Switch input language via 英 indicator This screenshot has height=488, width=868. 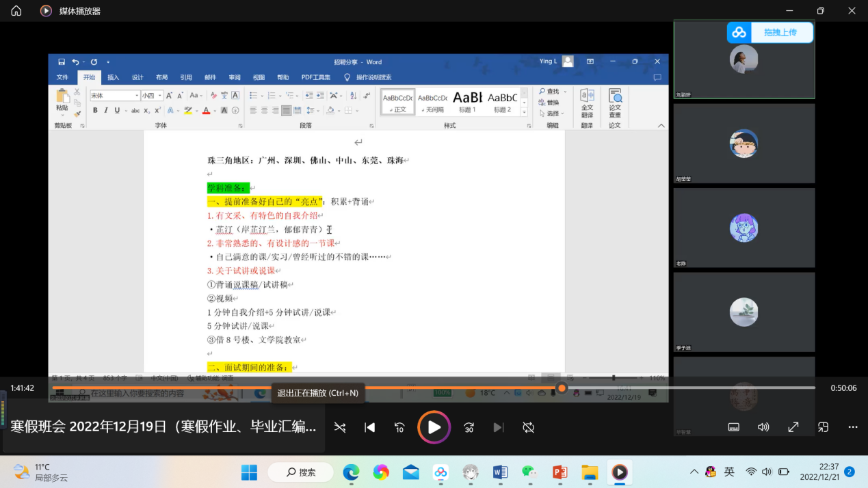[x=730, y=472]
